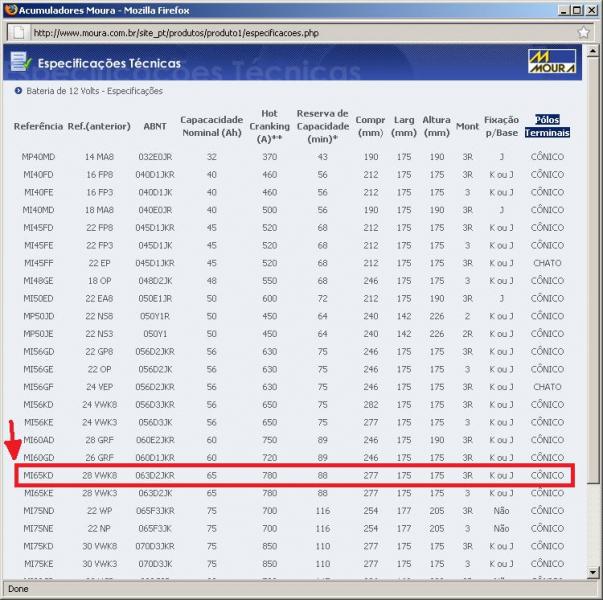Select the MP50JD reference cell
The height and width of the screenshot is (600, 603).
coord(38,316)
